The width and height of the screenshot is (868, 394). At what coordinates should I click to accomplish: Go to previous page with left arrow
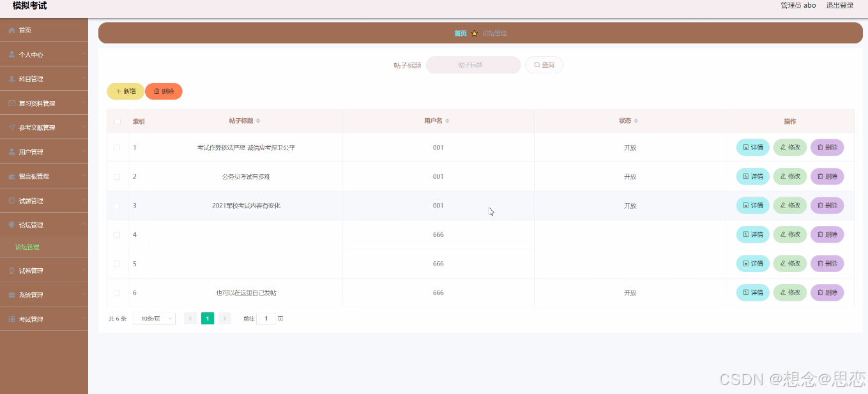click(x=190, y=318)
